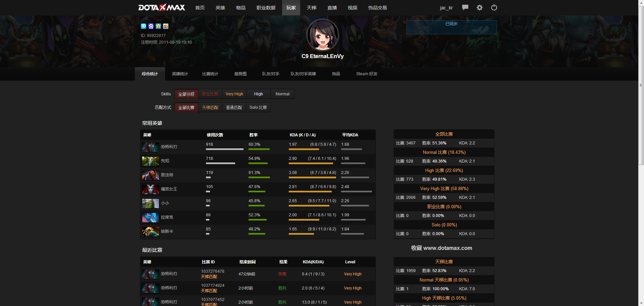
Task: Click 收藏 www.dotamax.com link
Action: click(x=441, y=248)
